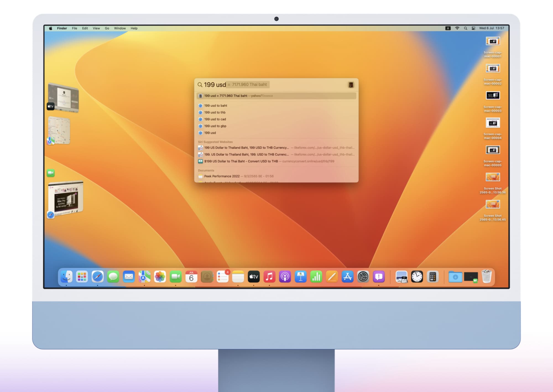The width and height of the screenshot is (553, 392).
Task: Open the Window menu
Action: pyautogui.click(x=120, y=28)
